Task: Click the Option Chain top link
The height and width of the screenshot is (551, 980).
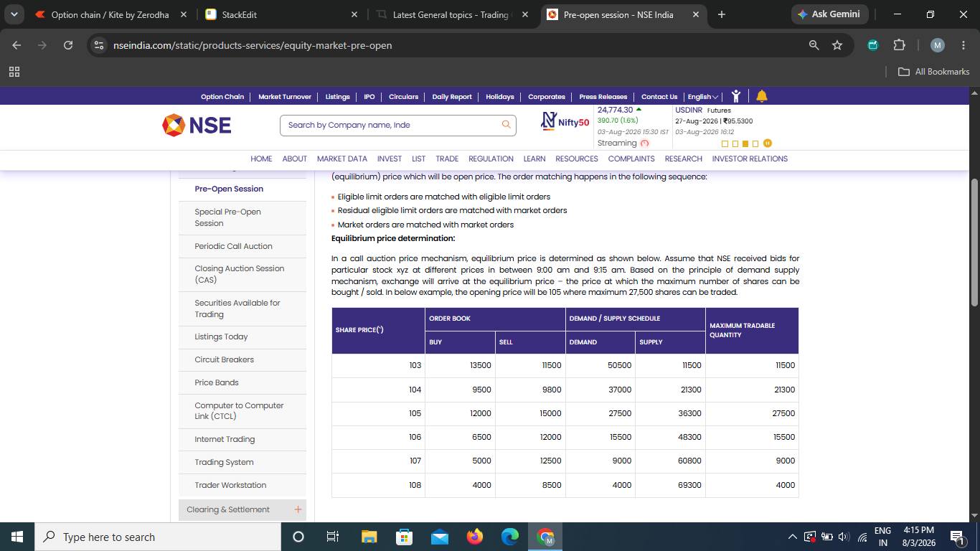Action: tap(222, 97)
